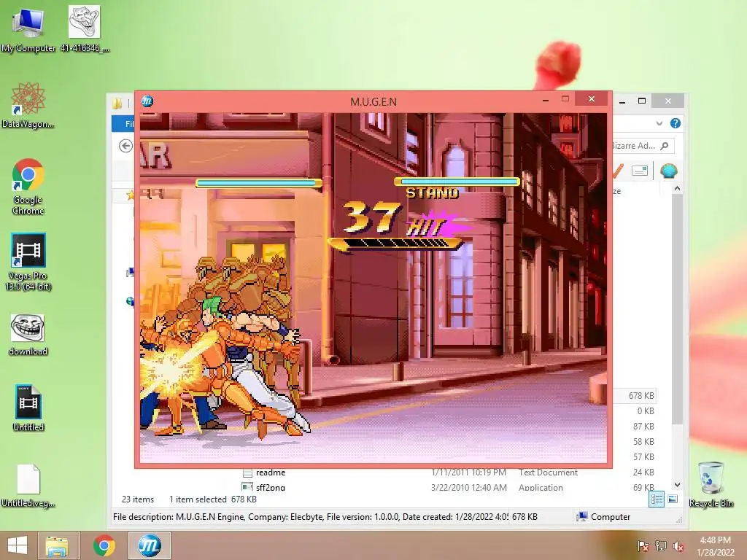The image size is (747, 560).
Task: Open the 41-416346 troll face image file
Action: pyautogui.click(x=85, y=28)
